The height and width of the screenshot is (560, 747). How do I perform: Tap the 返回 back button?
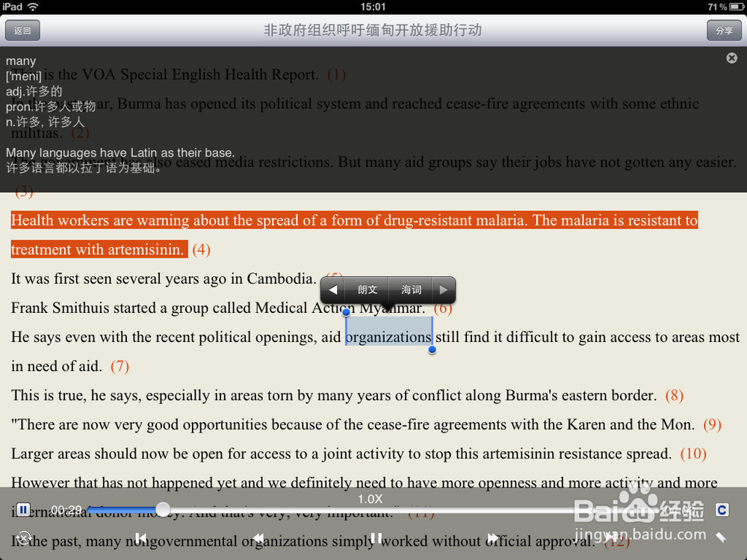pos(22,31)
